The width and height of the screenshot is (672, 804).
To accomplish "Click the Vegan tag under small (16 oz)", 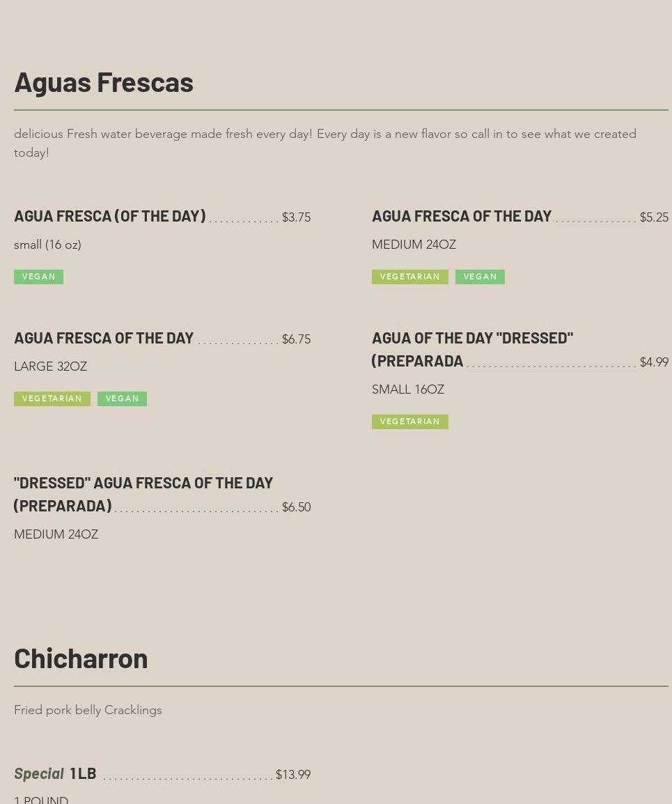I will [38, 277].
